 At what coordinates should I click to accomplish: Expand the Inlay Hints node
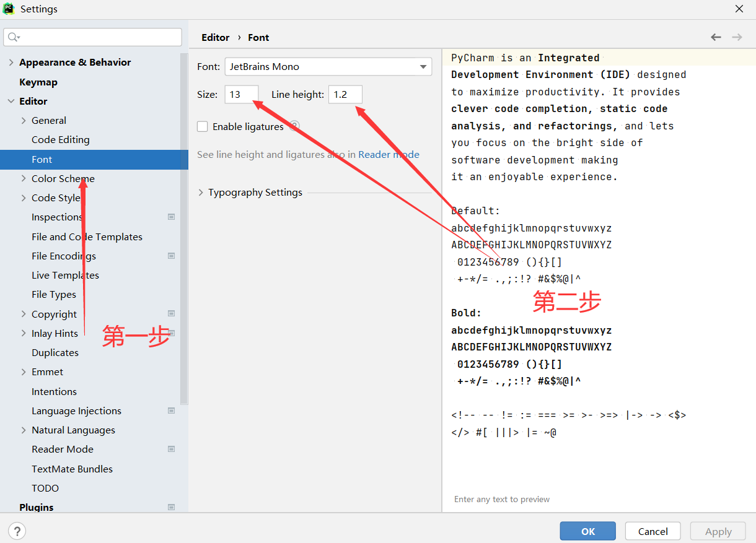point(24,333)
